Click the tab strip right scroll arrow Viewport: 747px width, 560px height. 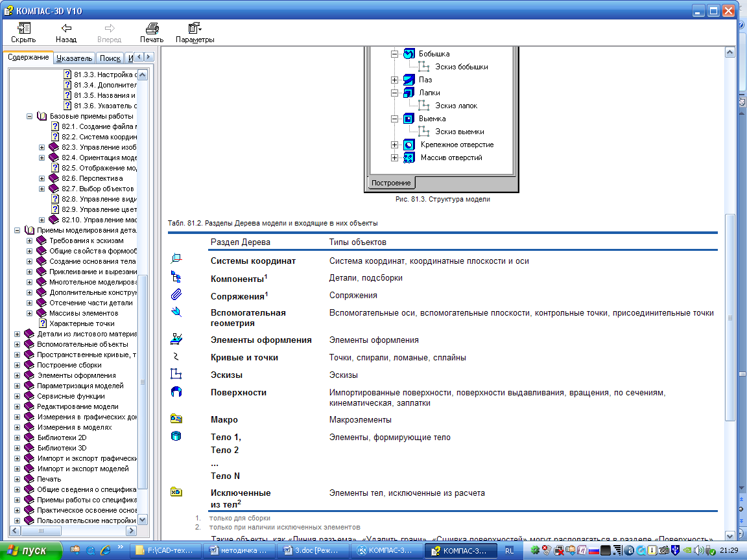click(x=148, y=57)
